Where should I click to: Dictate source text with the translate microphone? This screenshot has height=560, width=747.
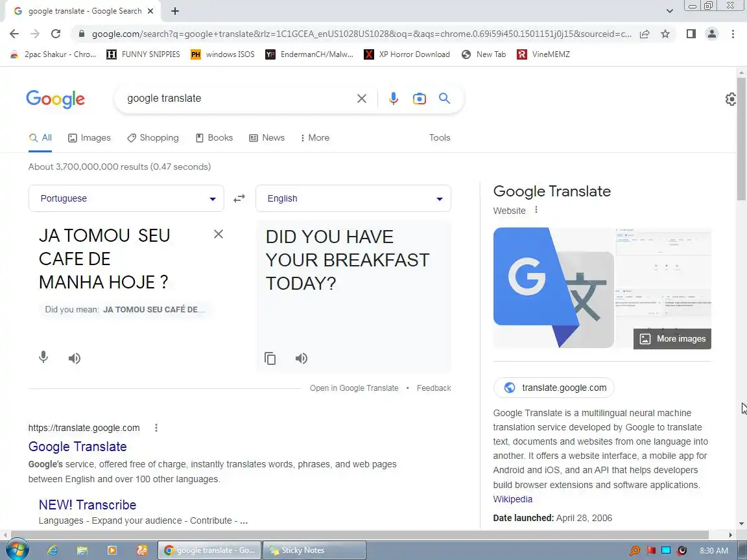point(43,357)
